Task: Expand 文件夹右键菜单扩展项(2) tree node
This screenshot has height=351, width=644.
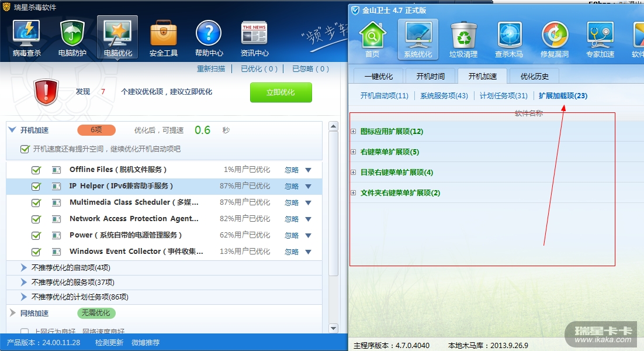Action: (353, 193)
